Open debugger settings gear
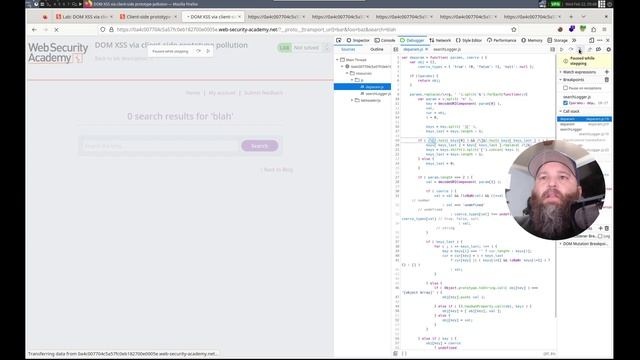The width and height of the screenshot is (640, 360). click(609, 49)
